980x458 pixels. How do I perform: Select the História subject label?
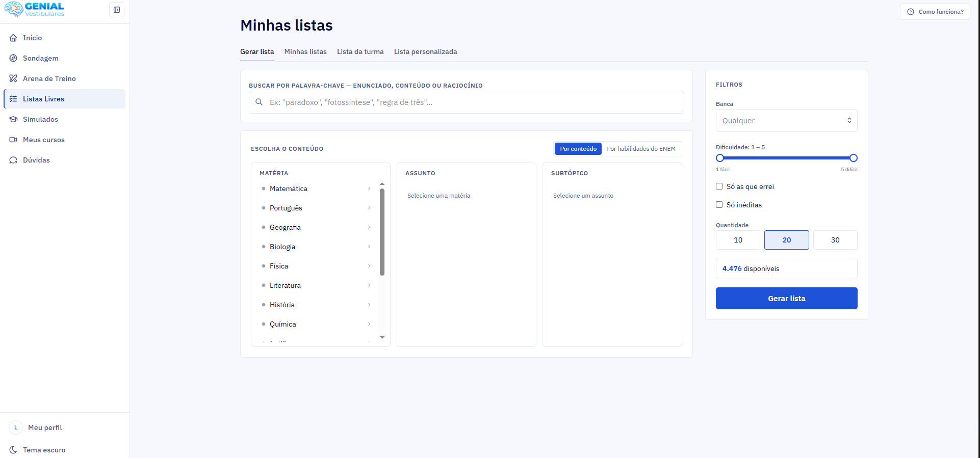[x=282, y=305]
